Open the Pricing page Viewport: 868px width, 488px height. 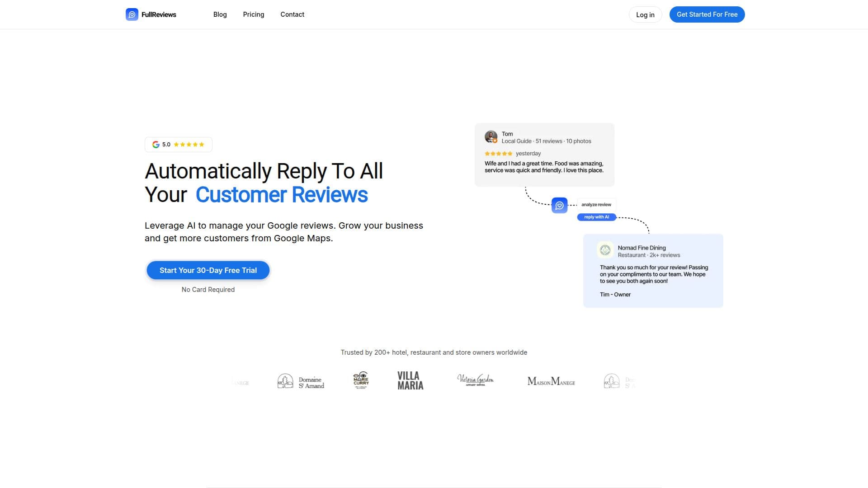[254, 14]
